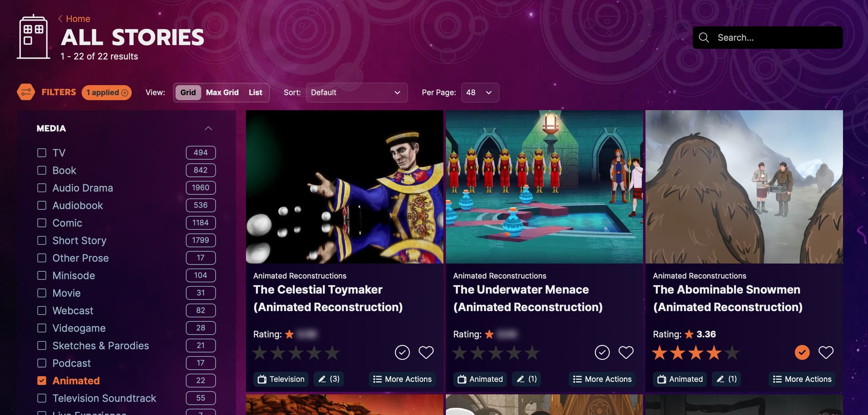
Task: Open The Abominable Snowmen thumbnail
Action: (744, 187)
